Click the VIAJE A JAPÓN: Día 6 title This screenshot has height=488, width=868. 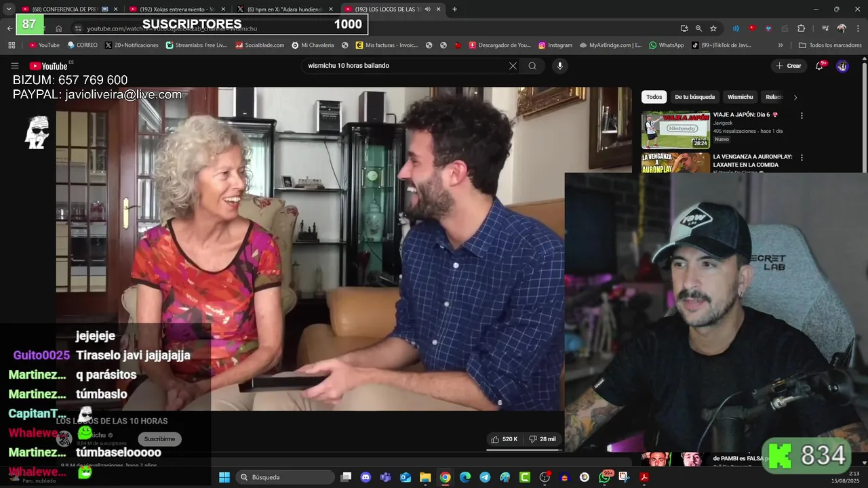coord(745,115)
